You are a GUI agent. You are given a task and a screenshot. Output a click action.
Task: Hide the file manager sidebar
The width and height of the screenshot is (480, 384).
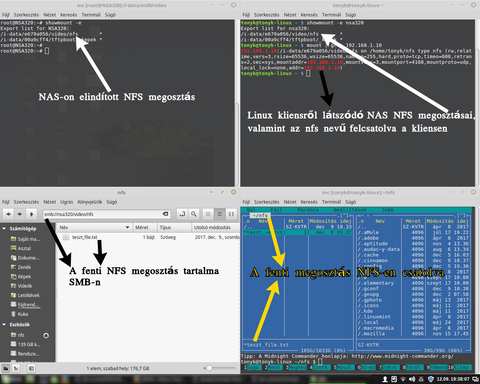31,368
